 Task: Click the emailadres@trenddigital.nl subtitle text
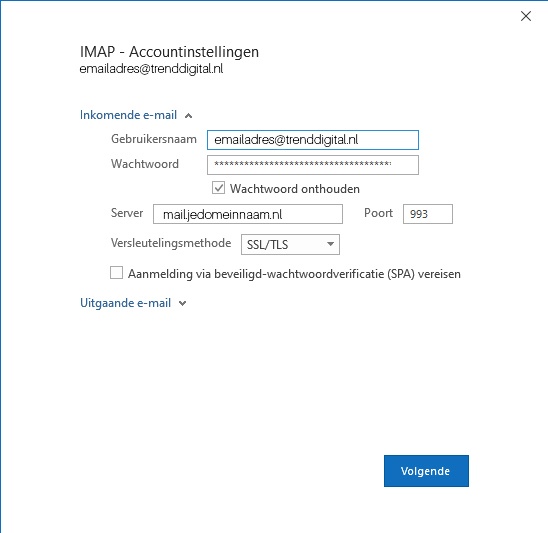click(151, 69)
